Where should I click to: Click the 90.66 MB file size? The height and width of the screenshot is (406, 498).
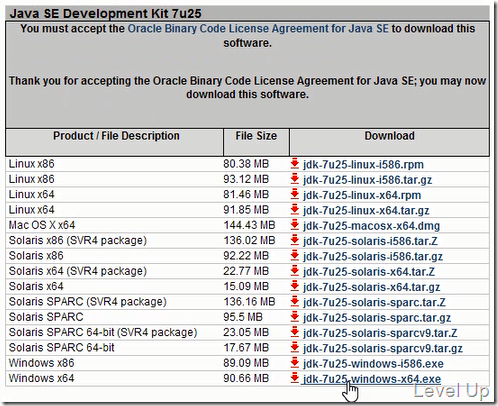pos(246,378)
